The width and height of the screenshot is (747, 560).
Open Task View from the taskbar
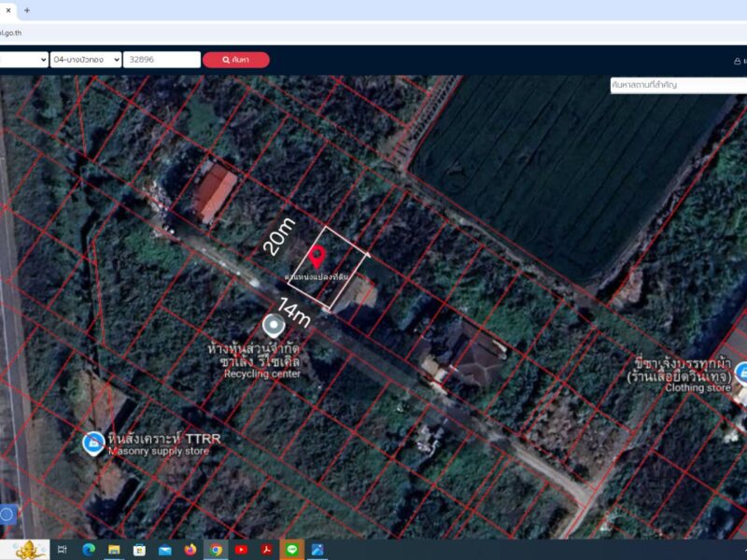(x=62, y=550)
